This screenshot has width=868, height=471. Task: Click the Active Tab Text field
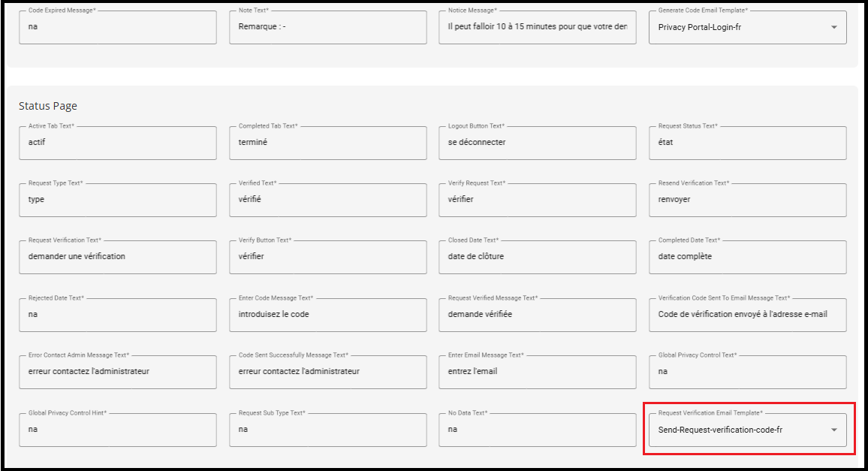pos(118,143)
